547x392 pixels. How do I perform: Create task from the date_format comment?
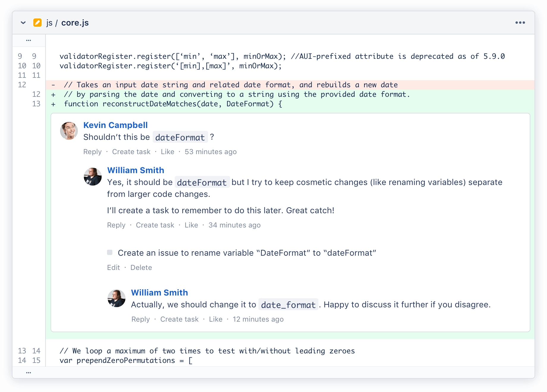[x=179, y=319]
